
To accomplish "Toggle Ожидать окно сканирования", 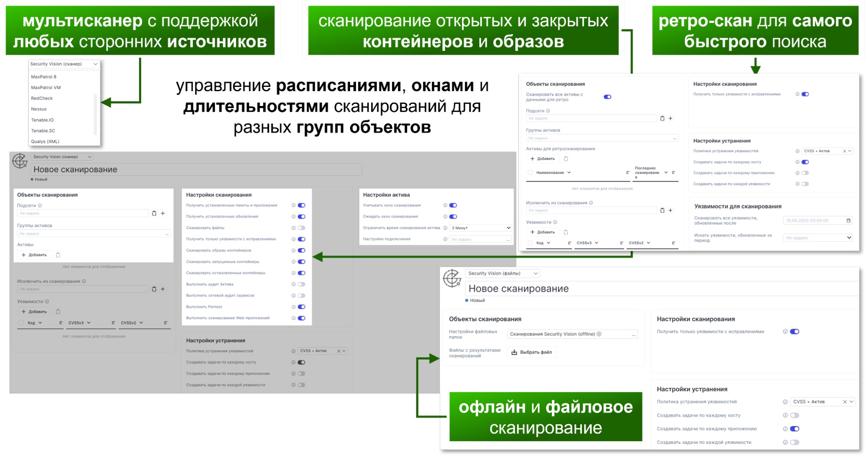I will pos(453,217).
